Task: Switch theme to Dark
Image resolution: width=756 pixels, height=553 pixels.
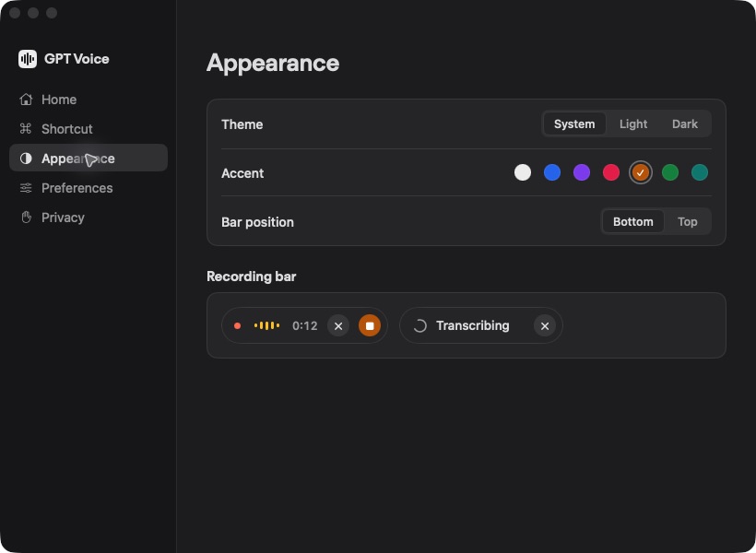Action: (685, 124)
